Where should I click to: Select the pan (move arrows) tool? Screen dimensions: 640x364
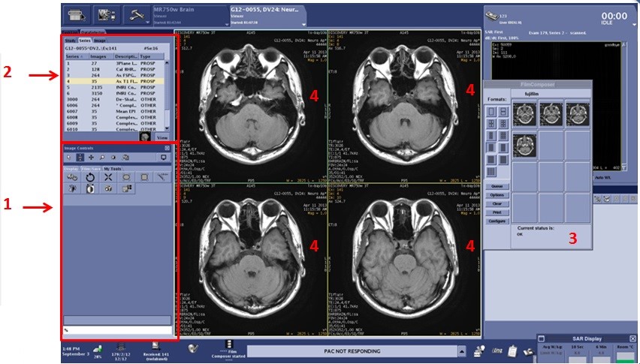click(92, 158)
